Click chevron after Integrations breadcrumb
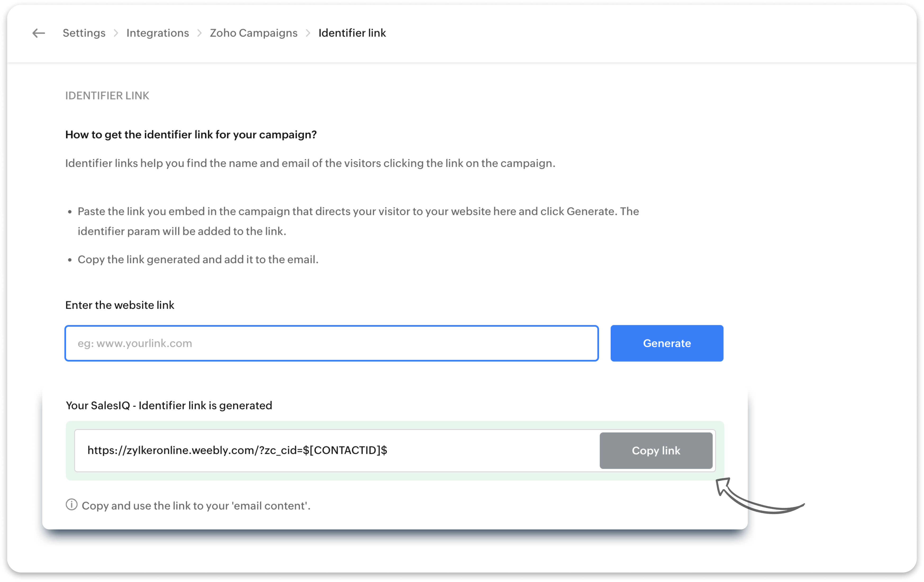 click(199, 33)
